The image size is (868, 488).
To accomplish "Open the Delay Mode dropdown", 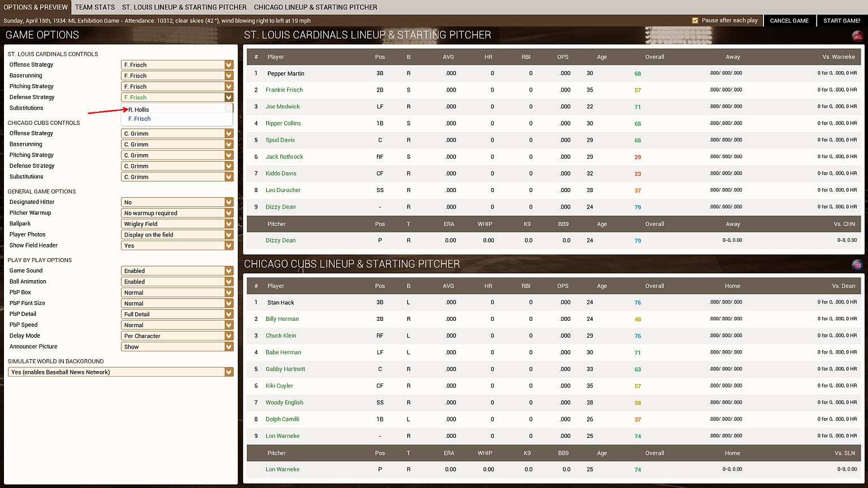I will click(x=177, y=335).
